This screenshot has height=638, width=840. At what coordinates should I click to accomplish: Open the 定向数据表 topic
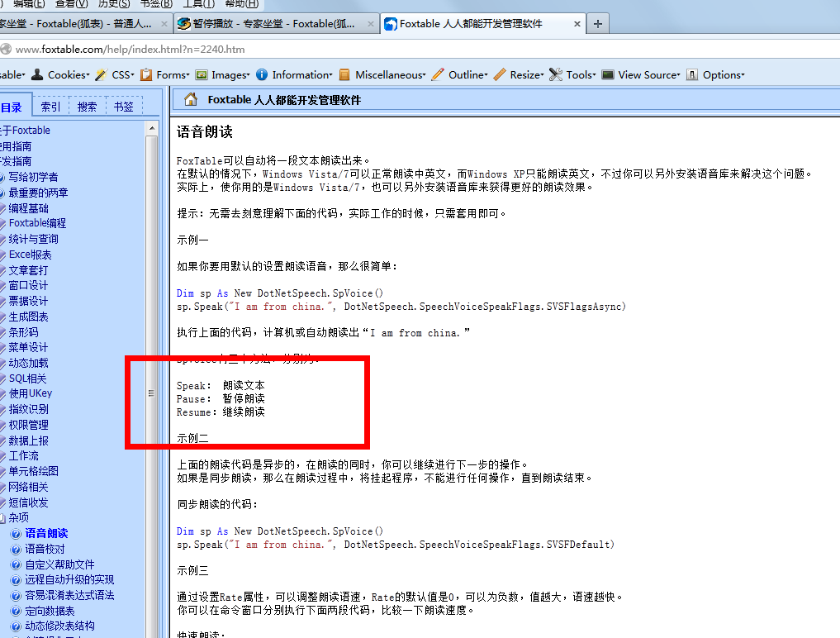pos(50,612)
